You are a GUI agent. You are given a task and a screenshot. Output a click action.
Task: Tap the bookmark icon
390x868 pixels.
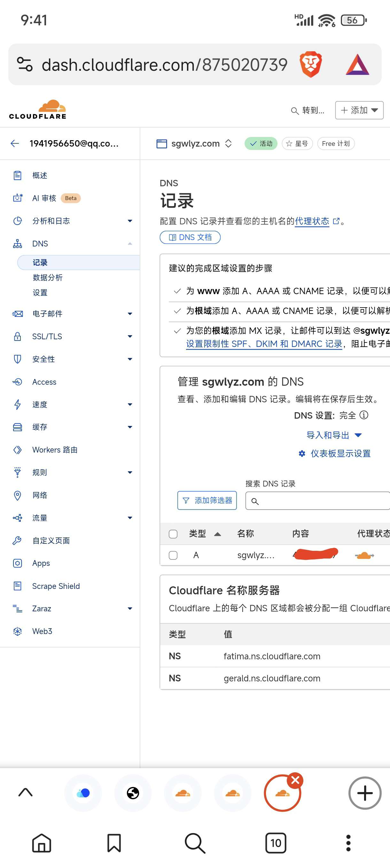click(114, 843)
